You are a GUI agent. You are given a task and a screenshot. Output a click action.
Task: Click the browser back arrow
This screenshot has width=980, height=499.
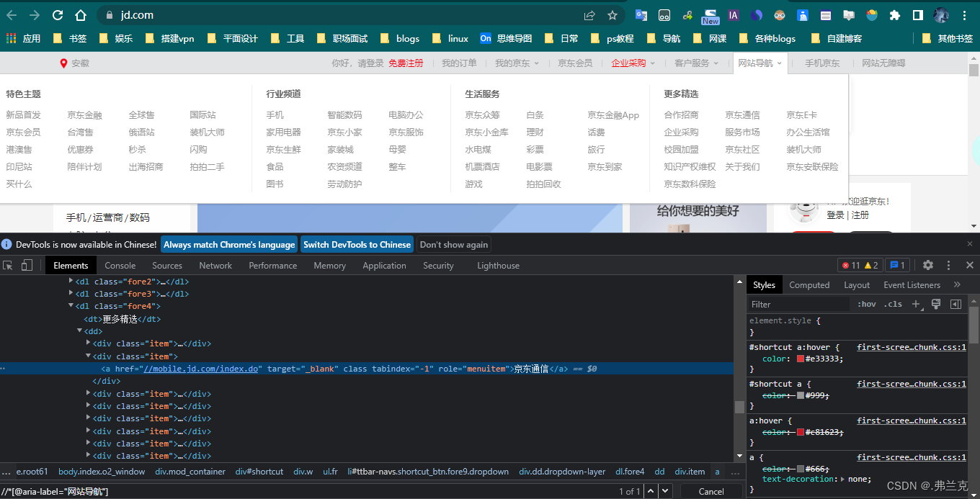(x=12, y=15)
